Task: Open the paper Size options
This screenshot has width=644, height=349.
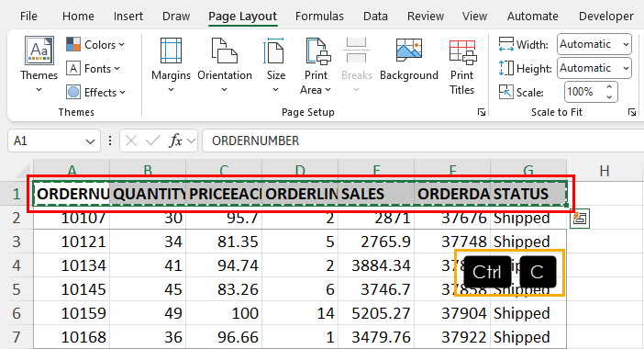Action: coord(275,65)
